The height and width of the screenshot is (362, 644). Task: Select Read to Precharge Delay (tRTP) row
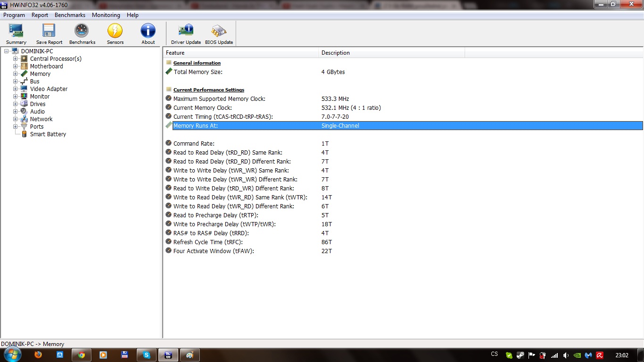click(x=404, y=215)
